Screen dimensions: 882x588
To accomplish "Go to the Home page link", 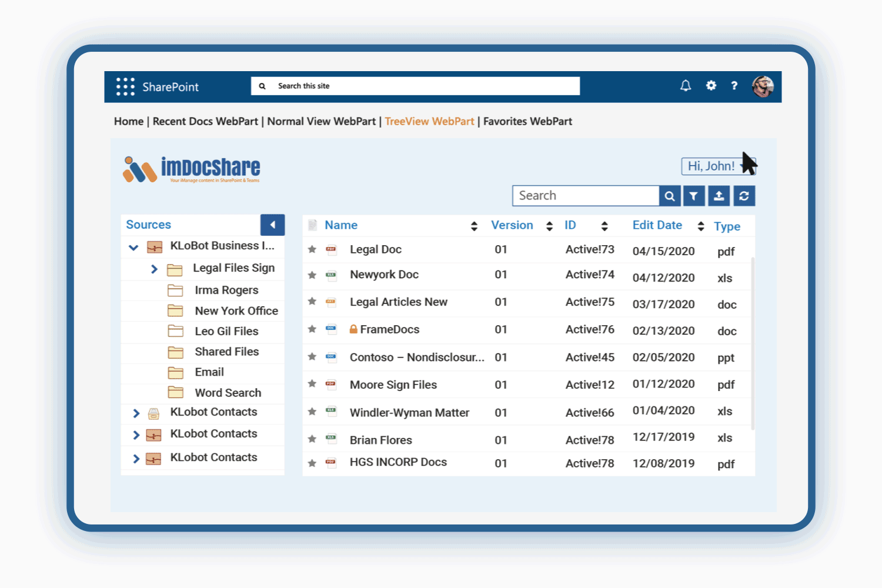I will (x=129, y=121).
